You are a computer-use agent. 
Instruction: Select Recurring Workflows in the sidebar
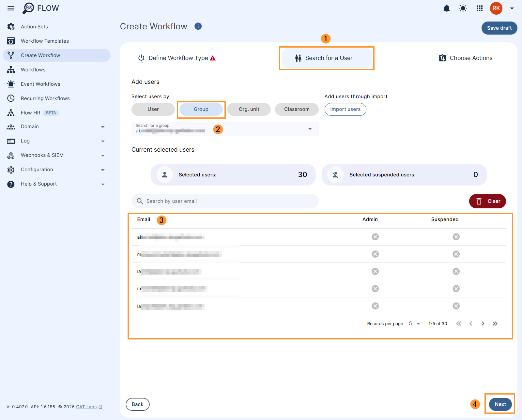(x=45, y=98)
